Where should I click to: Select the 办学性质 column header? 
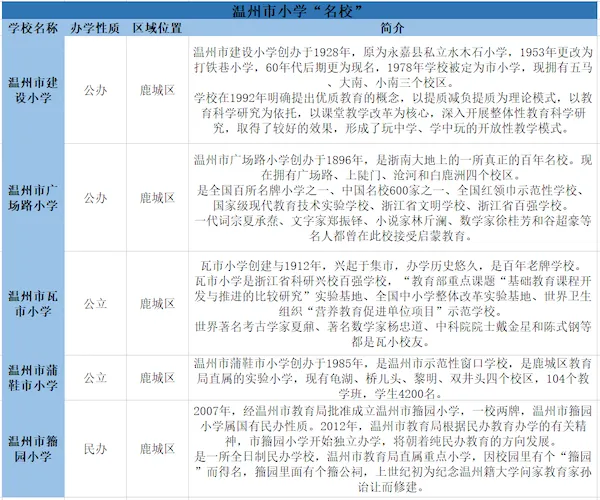[x=96, y=28]
